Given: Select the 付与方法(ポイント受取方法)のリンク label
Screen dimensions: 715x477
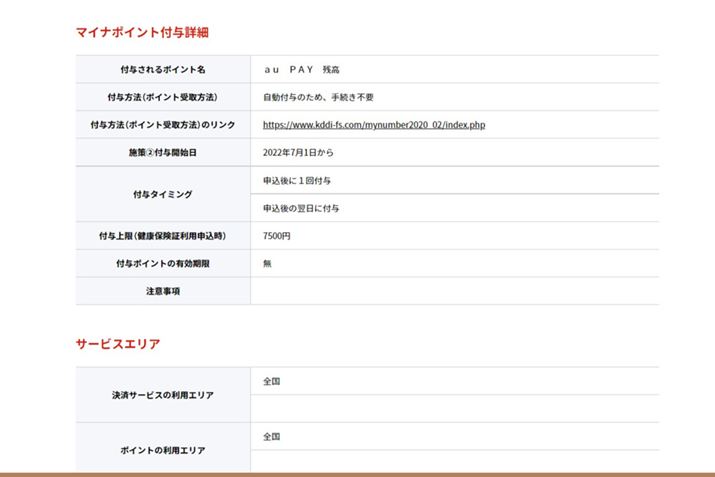Looking at the screenshot, I should click(x=162, y=125).
